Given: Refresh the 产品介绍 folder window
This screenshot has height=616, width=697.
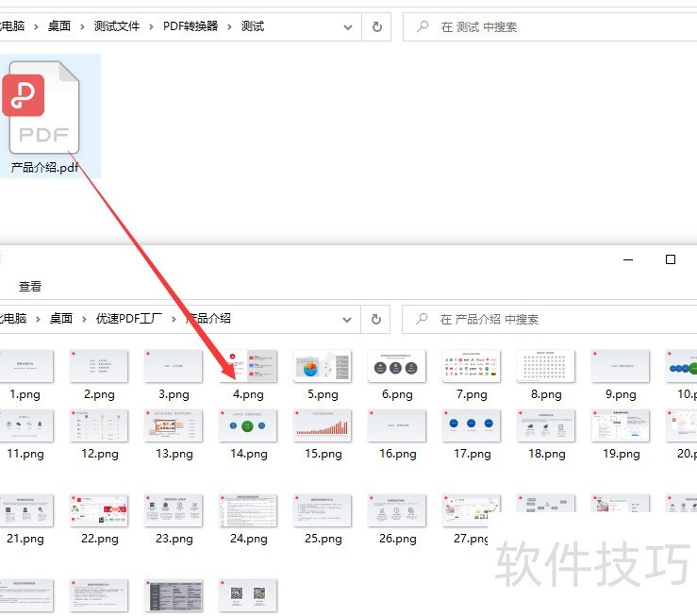Looking at the screenshot, I should pos(375,319).
